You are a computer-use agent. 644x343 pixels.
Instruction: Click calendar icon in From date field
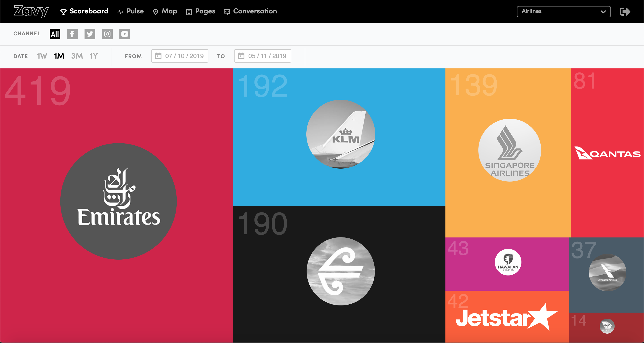(x=158, y=56)
